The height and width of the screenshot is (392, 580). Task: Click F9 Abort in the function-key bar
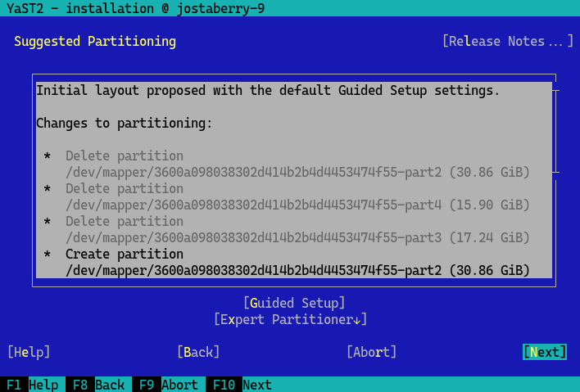(166, 385)
